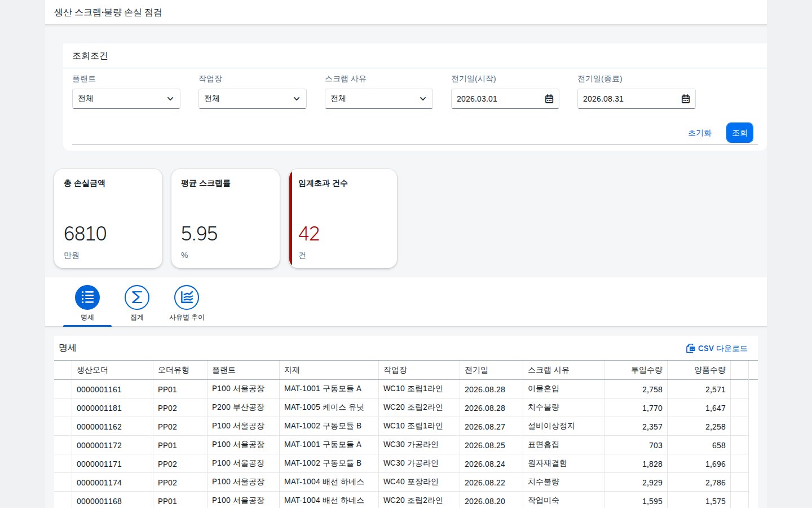
Task: Open the 총 손실금액 KPI card
Action: click(108, 218)
